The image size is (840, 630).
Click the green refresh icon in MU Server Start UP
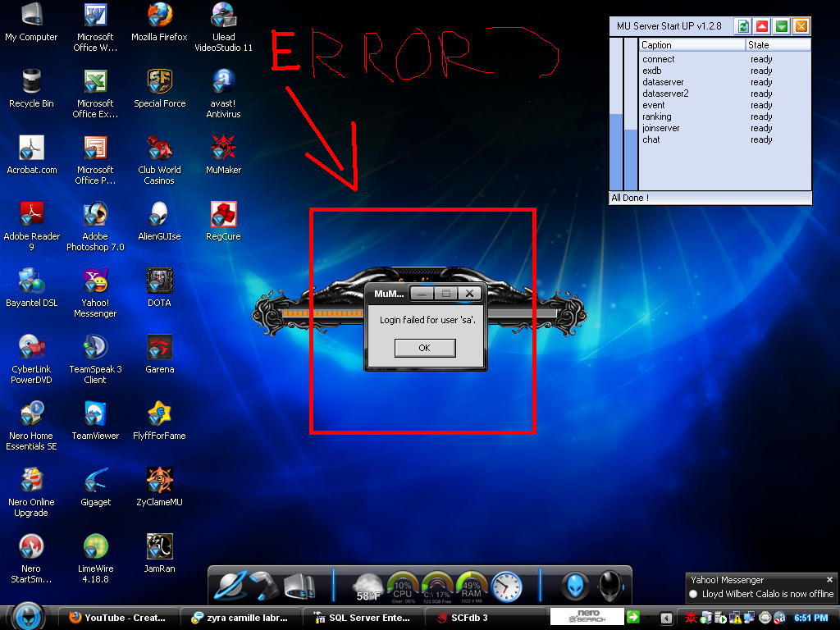tap(743, 26)
